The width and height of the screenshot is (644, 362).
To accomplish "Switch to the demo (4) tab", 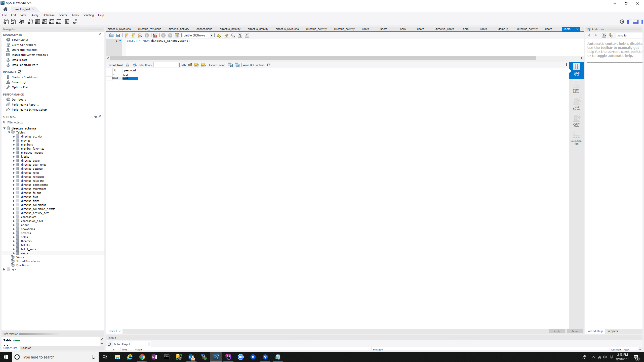I will point(504,29).
